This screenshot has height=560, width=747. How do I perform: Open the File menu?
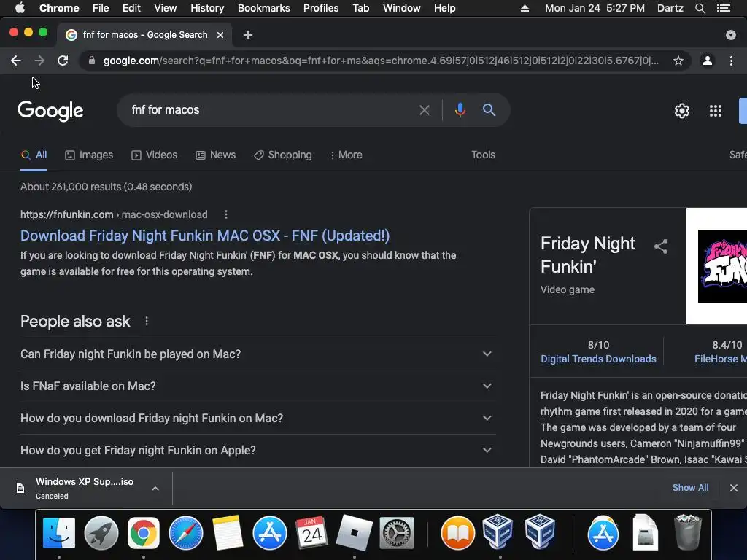tap(101, 8)
